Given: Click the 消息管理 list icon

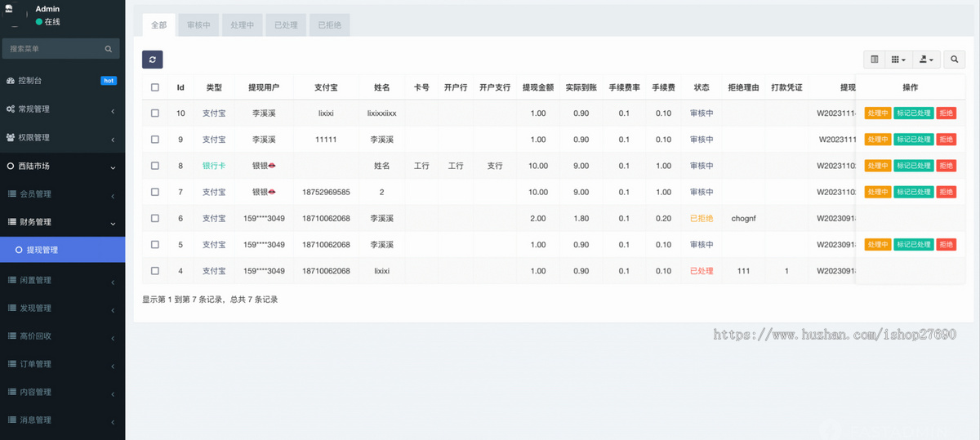Looking at the screenshot, I should [x=12, y=420].
